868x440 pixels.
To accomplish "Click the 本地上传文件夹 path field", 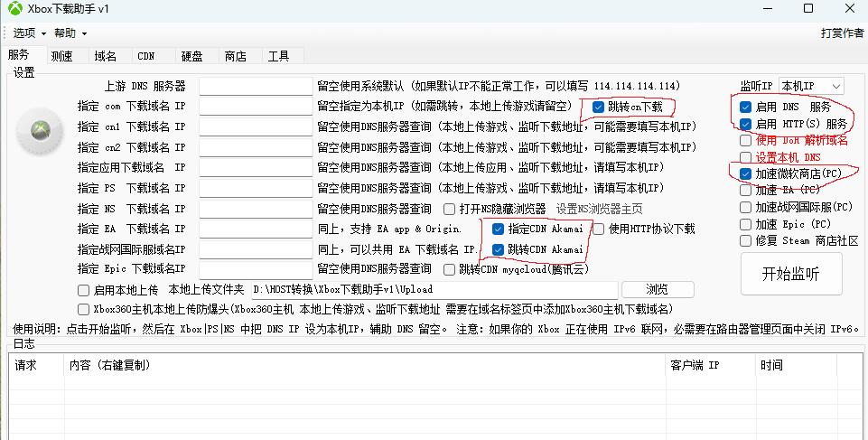I will 434,289.
